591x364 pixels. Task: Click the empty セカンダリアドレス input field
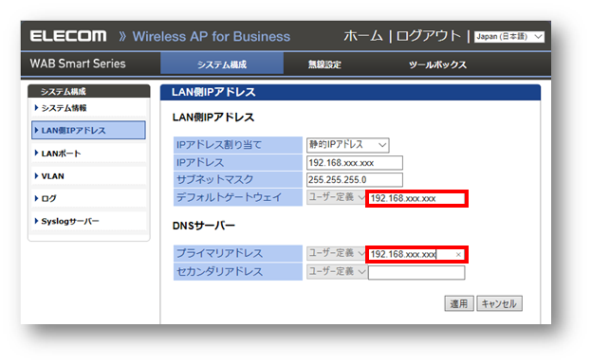[416, 273]
